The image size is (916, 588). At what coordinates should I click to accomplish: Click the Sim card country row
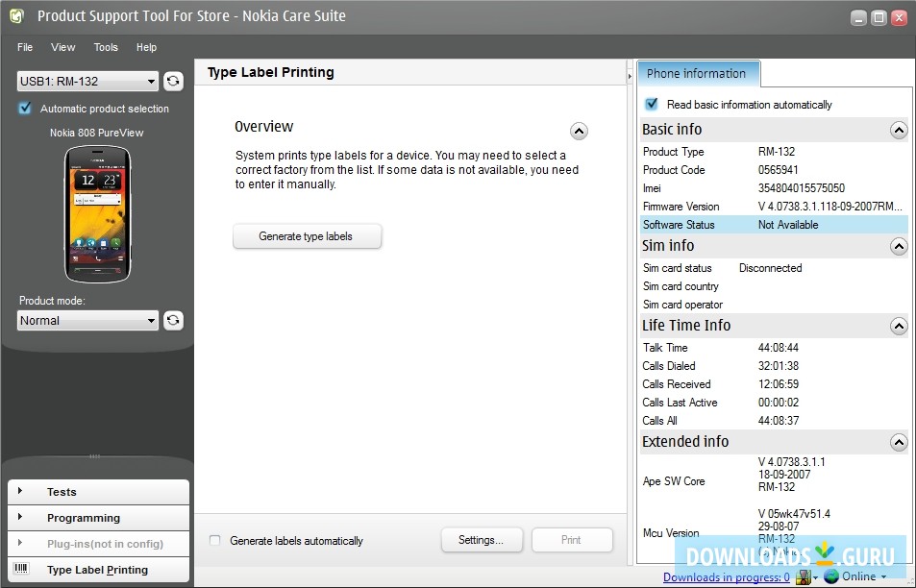coord(774,286)
